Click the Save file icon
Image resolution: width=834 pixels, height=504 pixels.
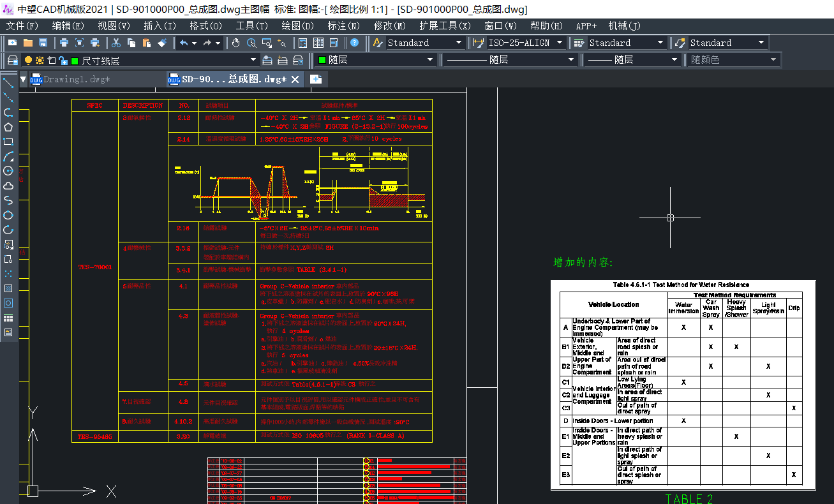click(x=43, y=43)
